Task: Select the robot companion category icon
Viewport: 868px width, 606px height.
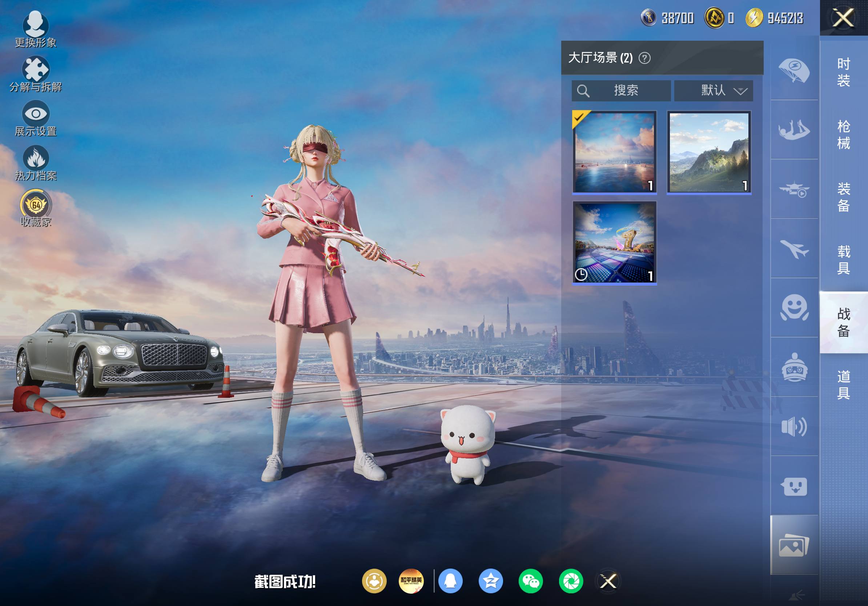Action: click(x=794, y=367)
